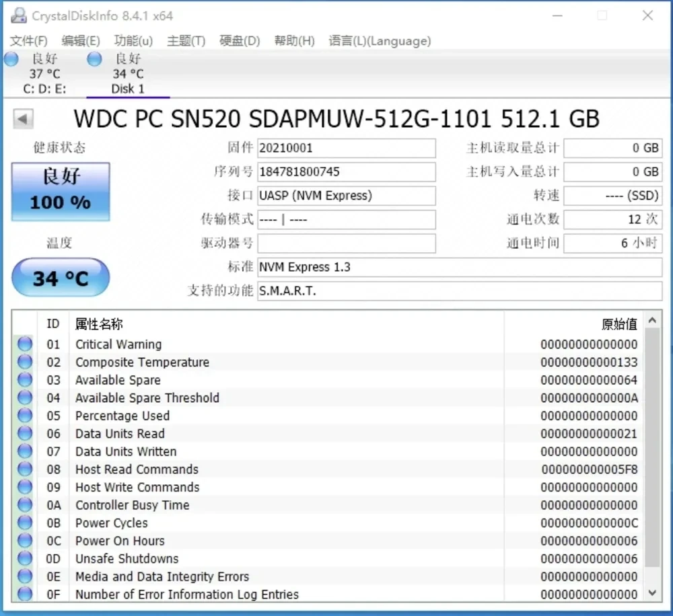Viewport: 673px width, 616px height.
Task: Click the 34 °C temperature button
Action: pos(61,278)
